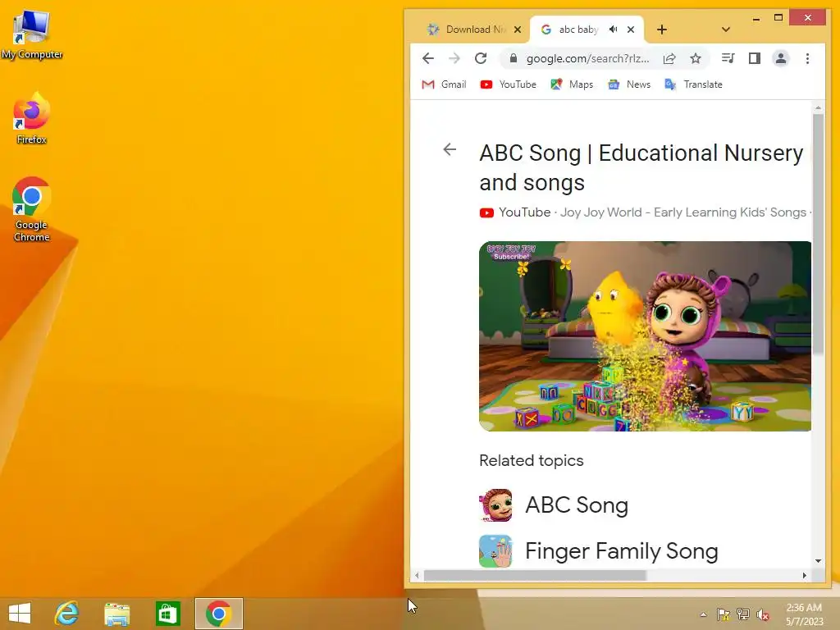Open ABC Song related topic
Image resolution: width=840 pixels, height=630 pixels.
point(577,504)
